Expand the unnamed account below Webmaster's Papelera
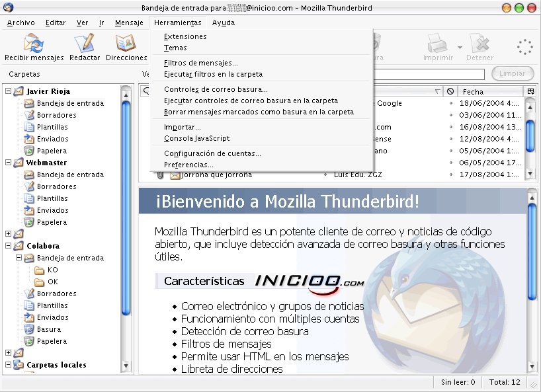The height and width of the screenshot is (392, 541). coord(9,234)
